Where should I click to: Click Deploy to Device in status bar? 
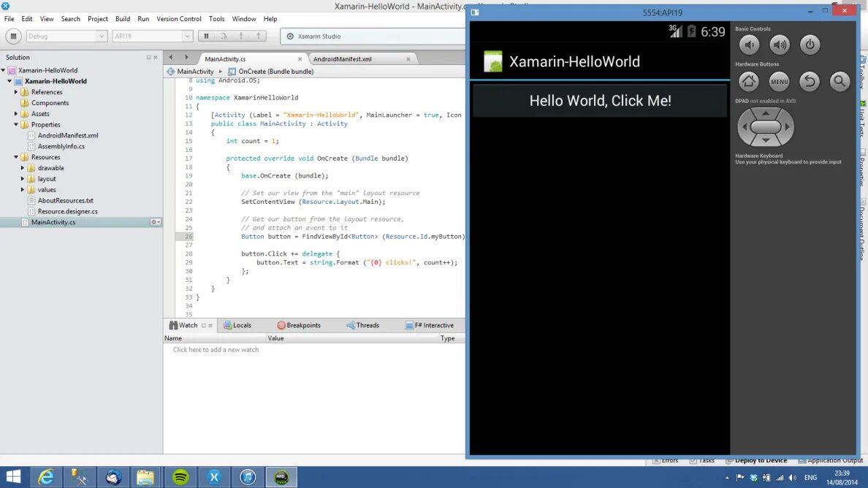756,460
